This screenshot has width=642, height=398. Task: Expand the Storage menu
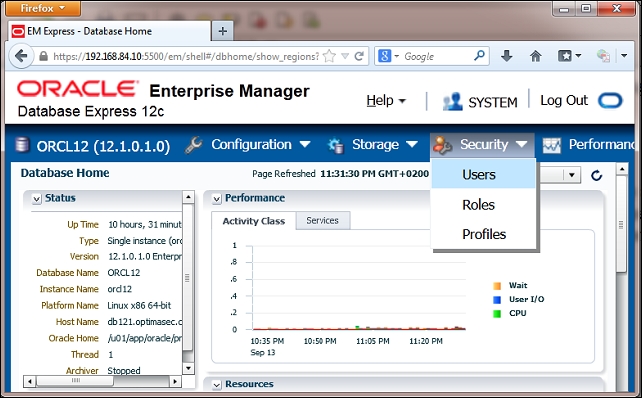tap(412, 144)
